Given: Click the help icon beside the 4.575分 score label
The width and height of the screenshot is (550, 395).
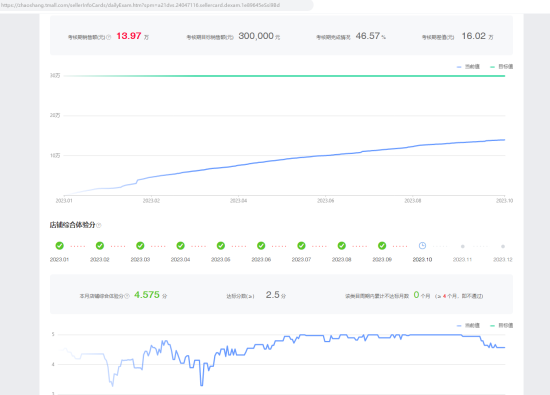Looking at the screenshot, I should [127, 296].
